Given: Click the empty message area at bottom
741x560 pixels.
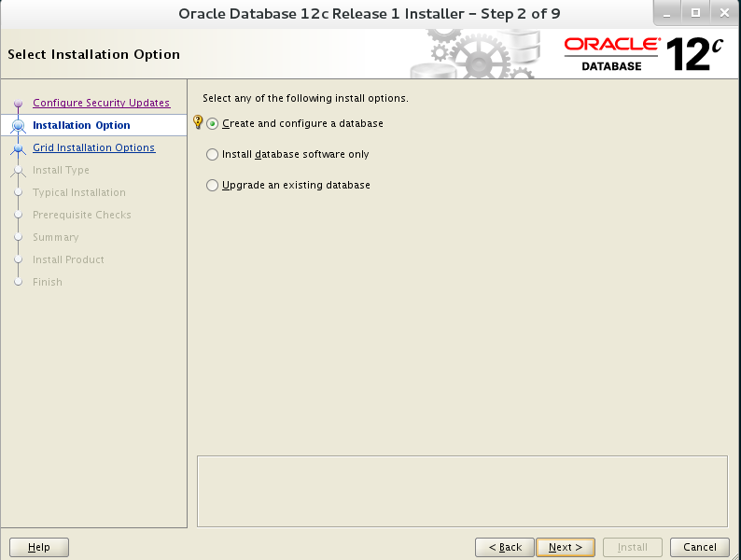Looking at the screenshot, I should pyautogui.click(x=462, y=492).
